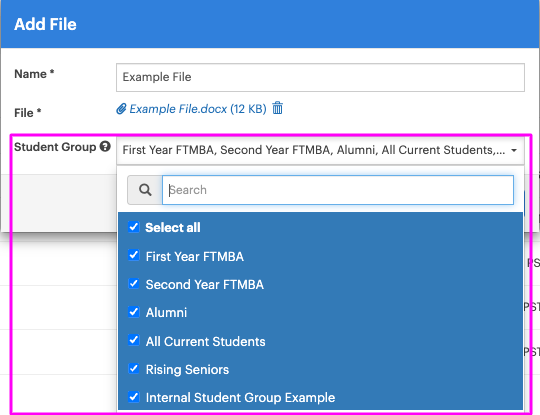Screen dimensions: 540x415
Task: Click the Add File dialog header
Action: coord(270,24)
